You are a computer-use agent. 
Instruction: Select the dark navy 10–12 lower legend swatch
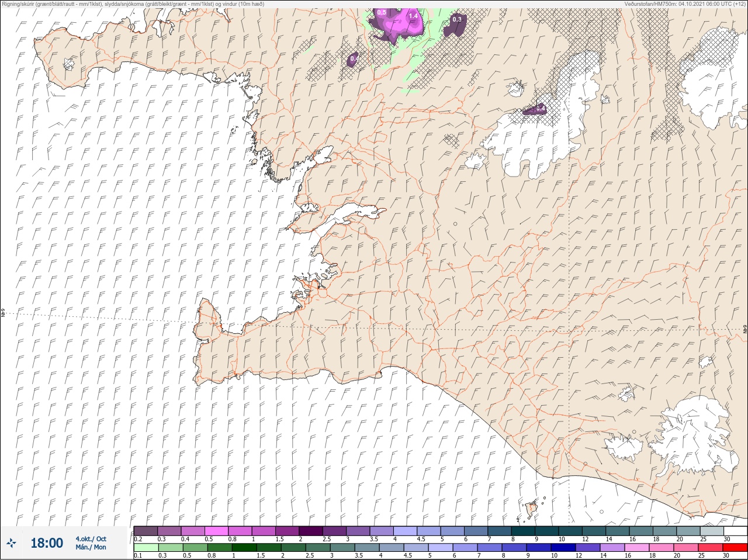[564, 547]
